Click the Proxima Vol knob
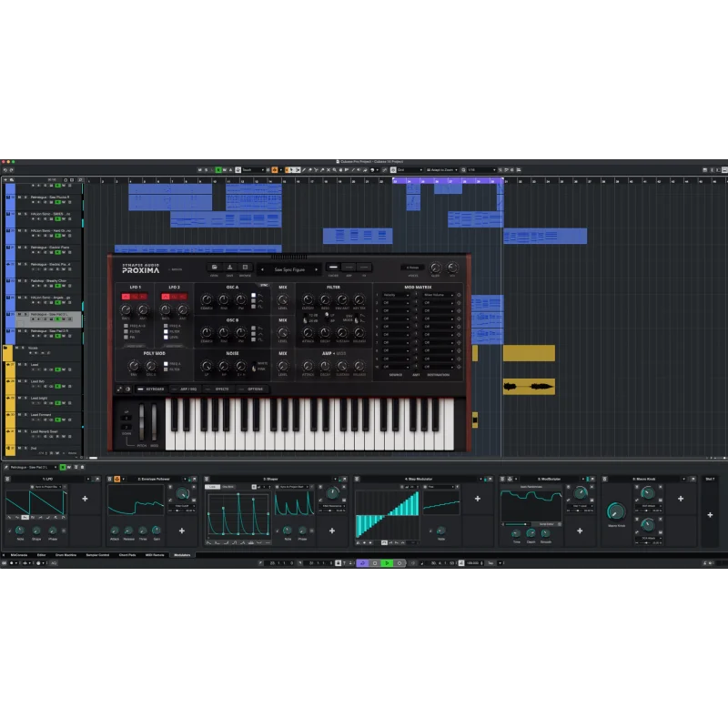 point(452,268)
